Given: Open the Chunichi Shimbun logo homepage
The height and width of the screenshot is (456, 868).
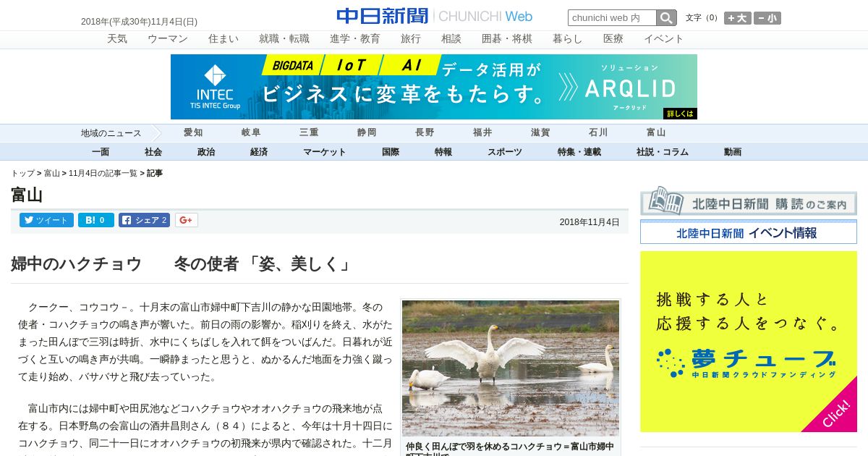Looking at the screenshot, I should click(434, 16).
